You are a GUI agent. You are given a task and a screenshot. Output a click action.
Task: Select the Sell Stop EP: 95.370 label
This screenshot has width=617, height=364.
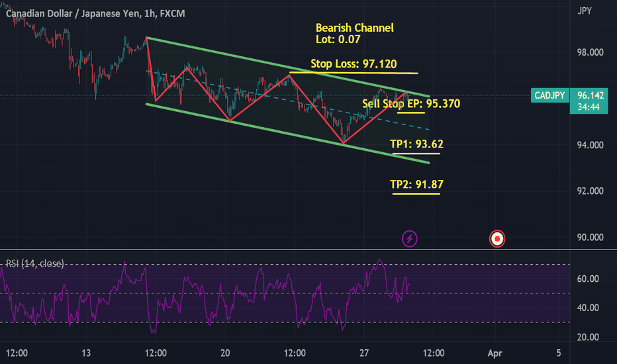tap(411, 103)
